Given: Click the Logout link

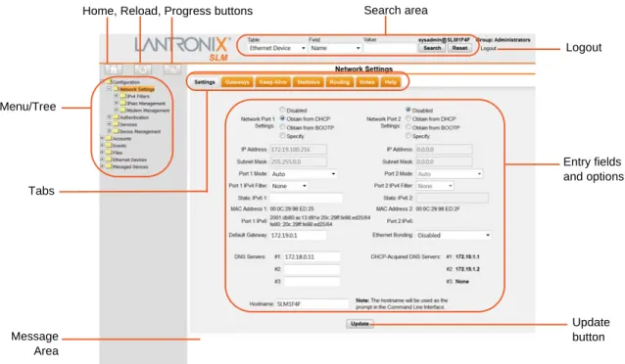Looking at the screenshot, I should pyautogui.click(x=488, y=48).
